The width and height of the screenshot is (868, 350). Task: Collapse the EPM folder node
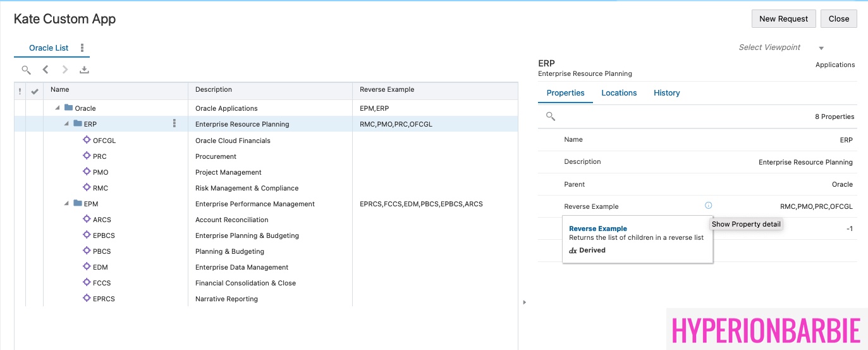[x=67, y=204]
